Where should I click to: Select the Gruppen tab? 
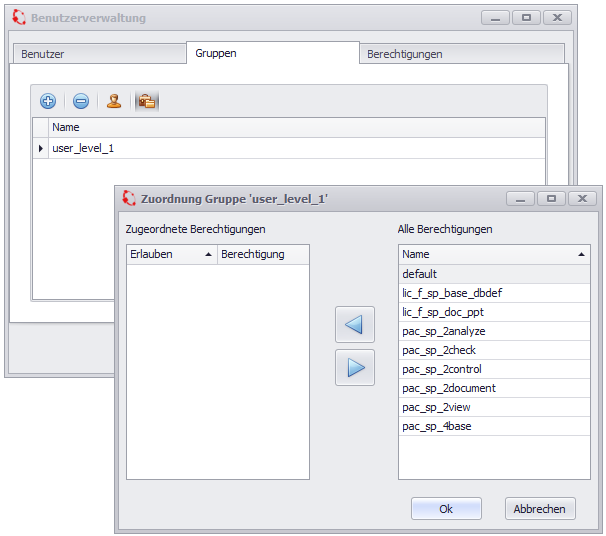(x=216, y=53)
